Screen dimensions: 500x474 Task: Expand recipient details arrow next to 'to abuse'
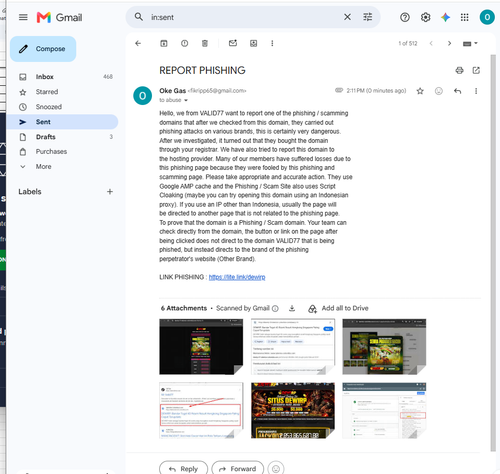[x=186, y=100]
